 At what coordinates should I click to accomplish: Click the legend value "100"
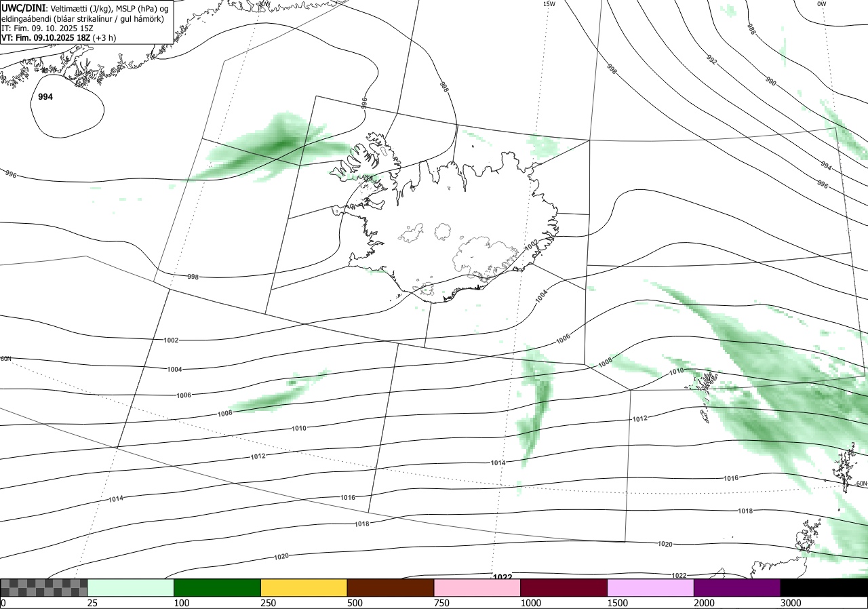(x=182, y=603)
